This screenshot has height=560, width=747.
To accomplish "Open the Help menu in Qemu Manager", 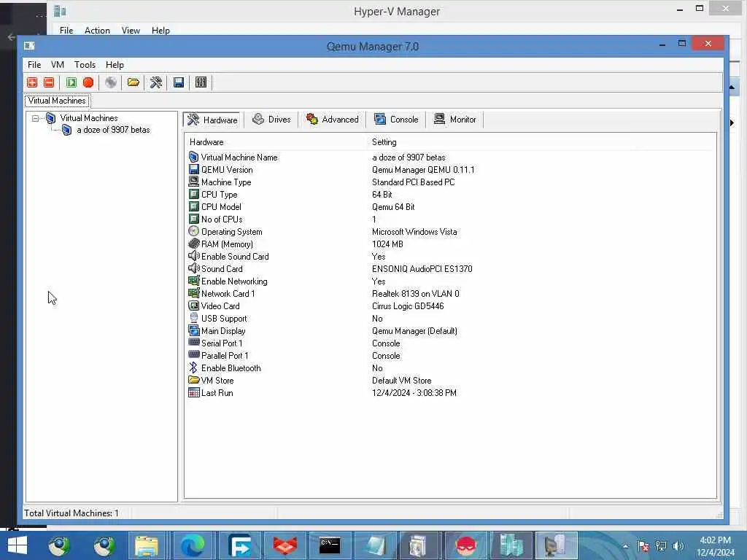I will (115, 65).
